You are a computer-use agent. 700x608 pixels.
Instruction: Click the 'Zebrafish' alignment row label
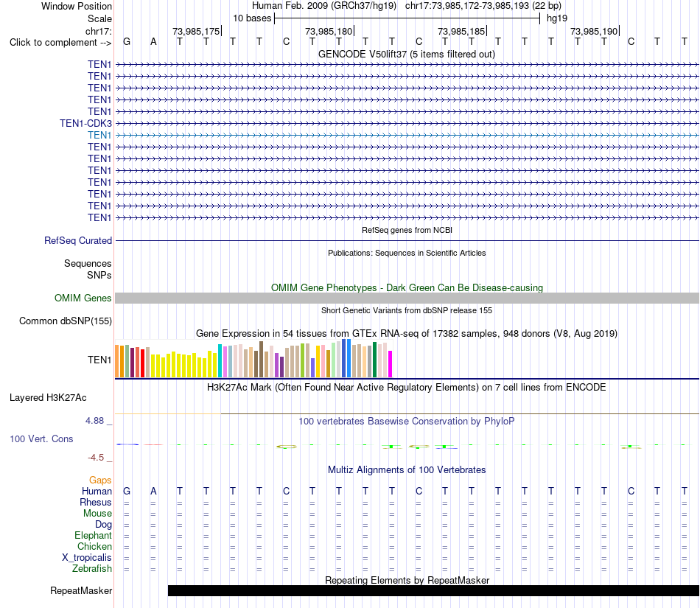(x=91, y=568)
